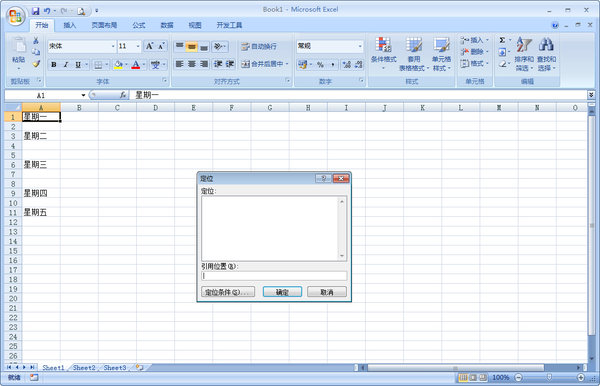Click the column C header
This screenshot has height=386, width=600.
(117, 107)
